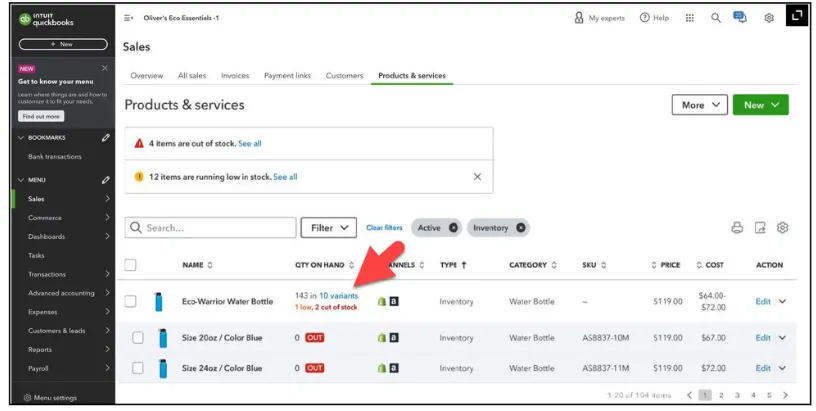
Task: Expand action menu for Eco-Warrior Water Bottle
Action: point(782,301)
